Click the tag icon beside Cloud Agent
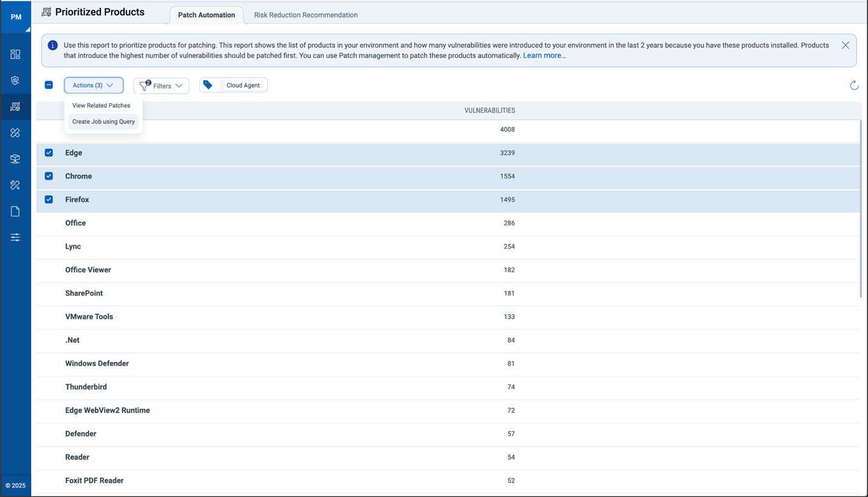868x497 pixels. click(208, 86)
